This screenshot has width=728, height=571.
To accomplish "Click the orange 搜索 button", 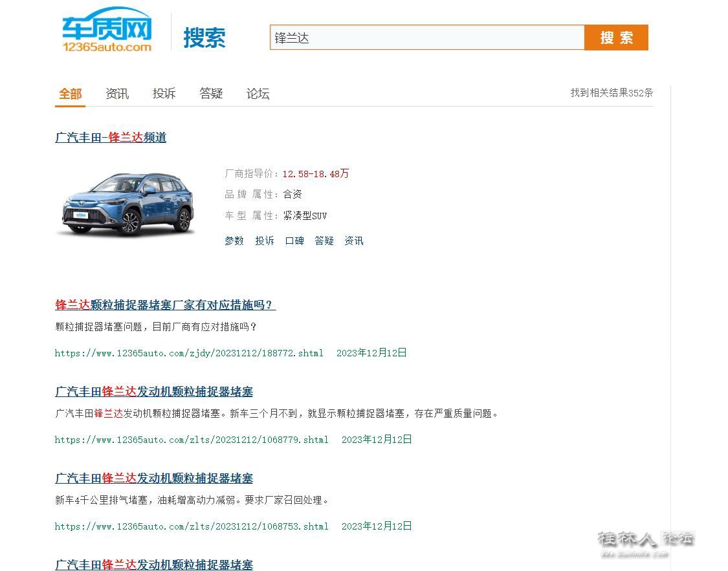I will [616, 38].
